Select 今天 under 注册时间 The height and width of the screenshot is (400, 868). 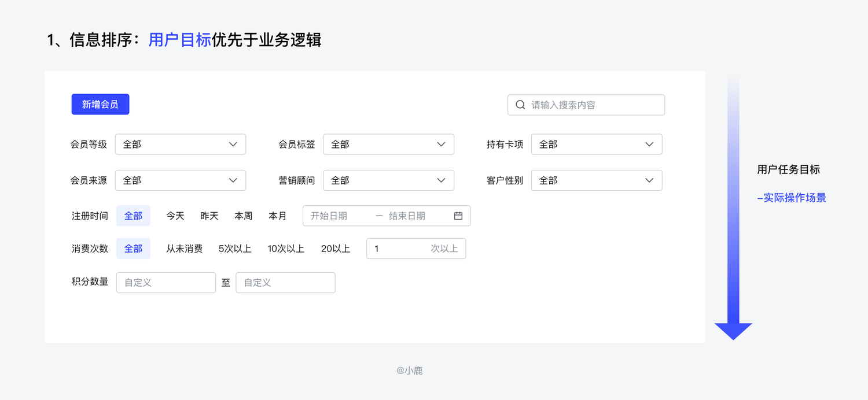175,216
